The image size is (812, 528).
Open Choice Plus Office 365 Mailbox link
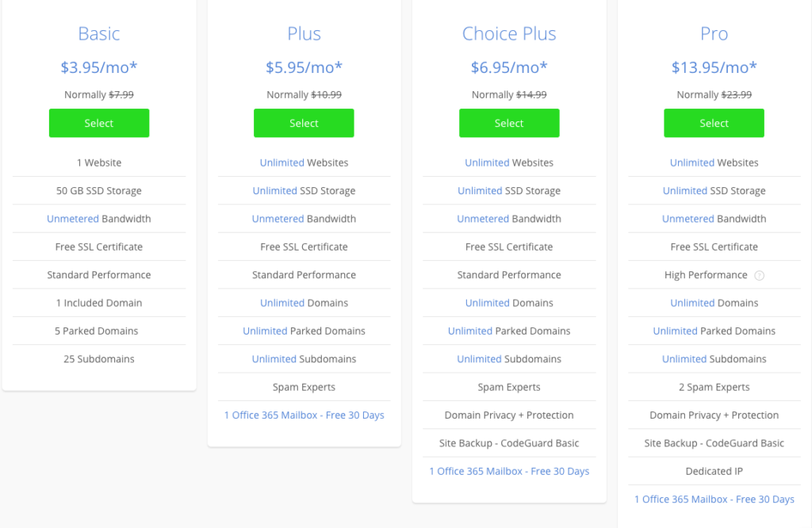point(509,471)
